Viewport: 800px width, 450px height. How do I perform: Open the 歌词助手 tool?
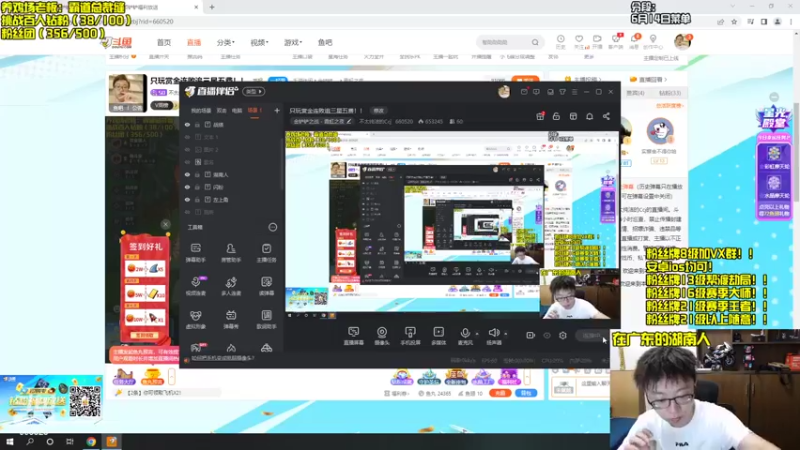(266, 319)
